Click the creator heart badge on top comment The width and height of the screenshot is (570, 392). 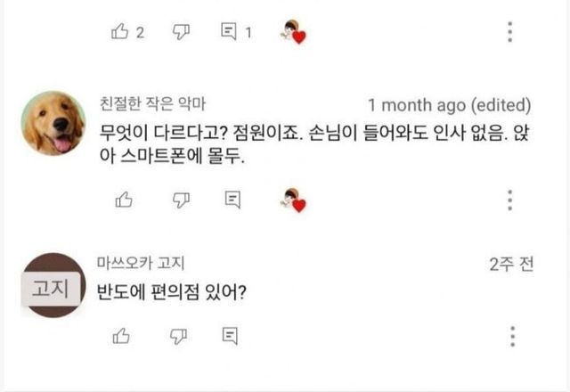point(293,33)
